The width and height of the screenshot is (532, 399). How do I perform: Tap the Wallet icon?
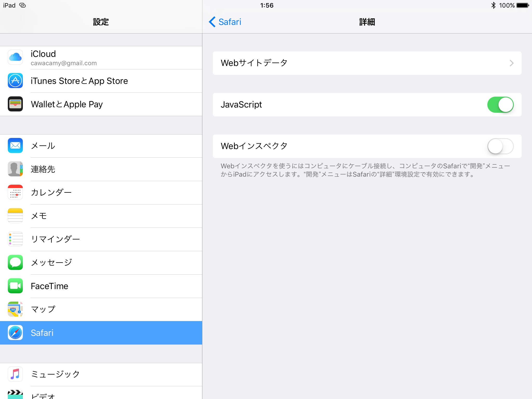tap(15, 104)
